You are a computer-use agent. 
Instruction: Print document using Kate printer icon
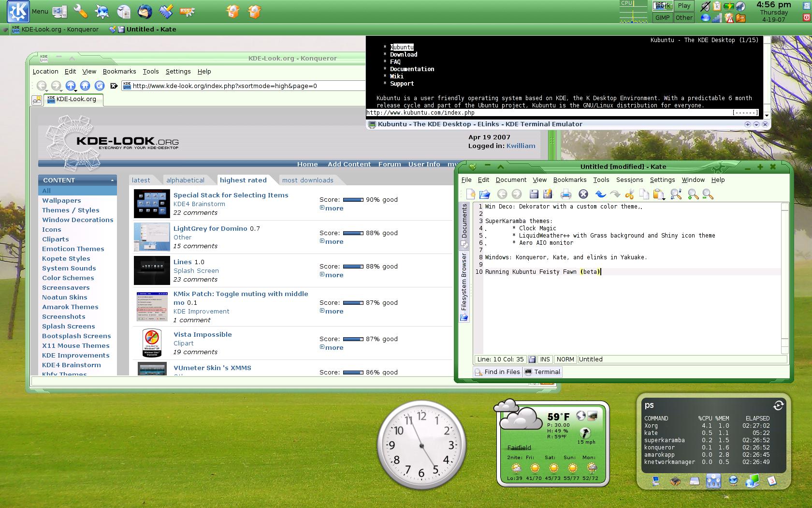click(566, 194)
